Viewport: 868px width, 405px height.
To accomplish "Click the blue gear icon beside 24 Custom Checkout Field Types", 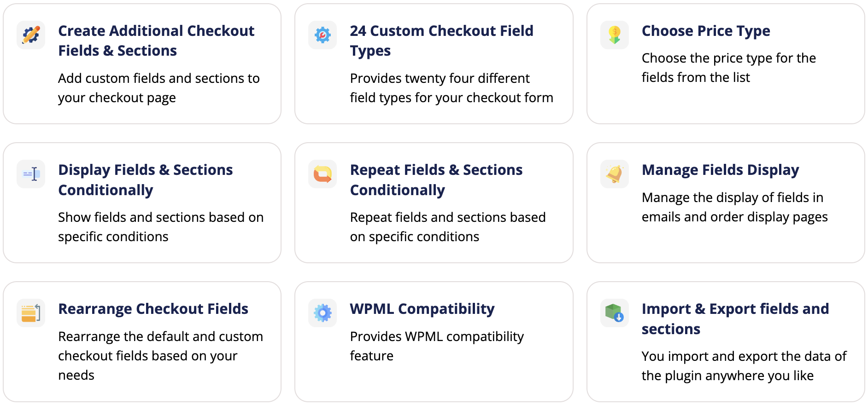I will point(323,35).
